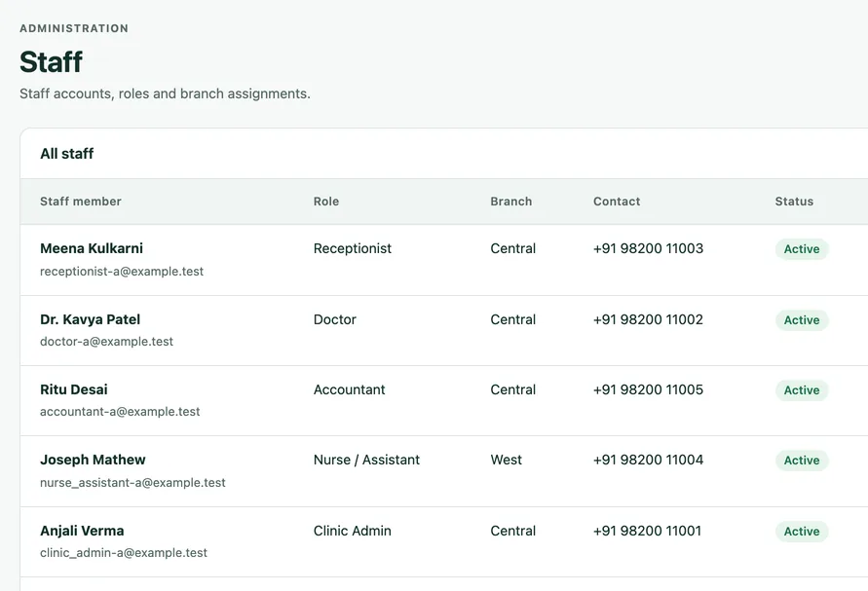This screenshot has width=868, height=591.
Task: Click the Role column header
Action: (326, 202)
